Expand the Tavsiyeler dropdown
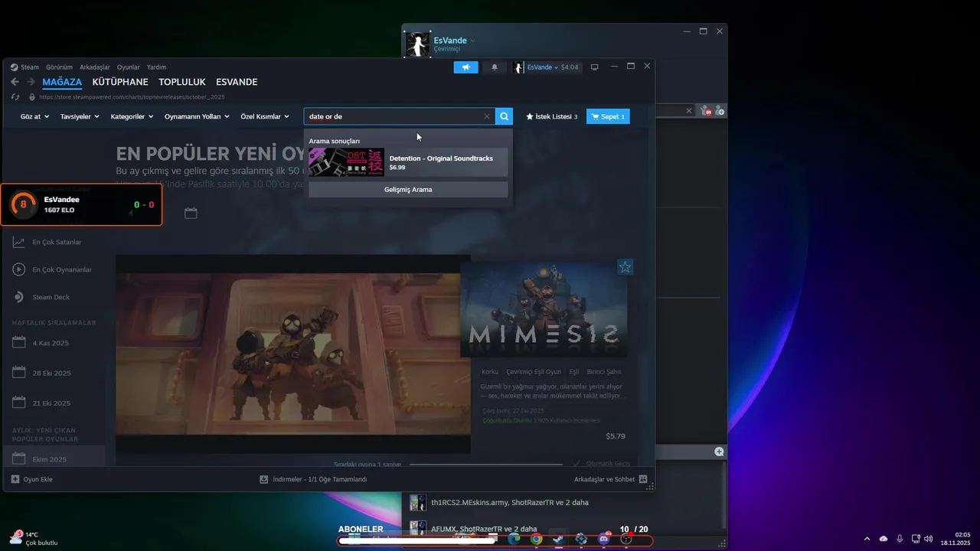This screenshot has width=980, height=551. click(80, 116)
